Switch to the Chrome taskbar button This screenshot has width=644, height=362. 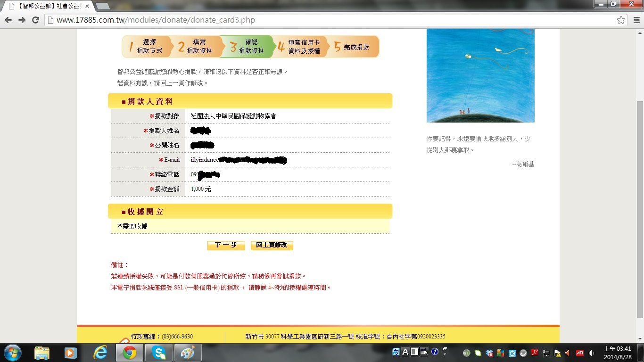tap(129, 353)
